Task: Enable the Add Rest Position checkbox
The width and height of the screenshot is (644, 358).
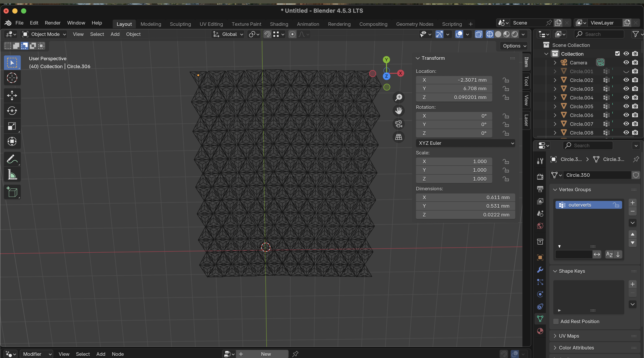Action: tap(556, 321)
